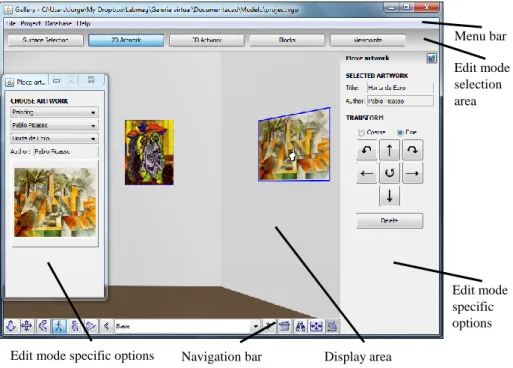
Task: Move artwork down with the down arrow
Action: click(x=389, y=196)
